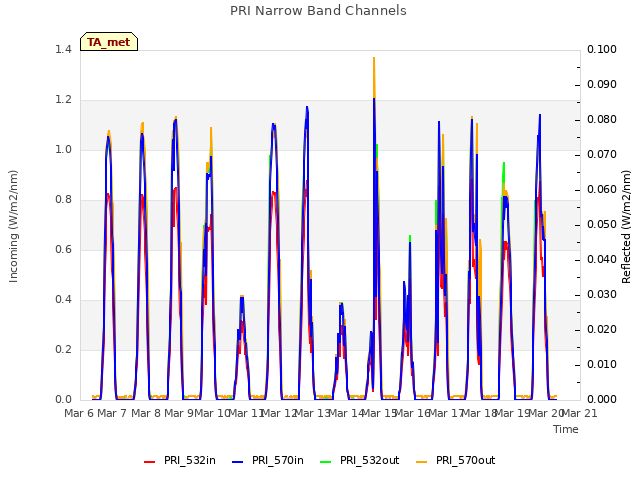The image size is (640, 480).
Task: Click the Reflected (W/m2/nm) axis label
Action: 626,227
